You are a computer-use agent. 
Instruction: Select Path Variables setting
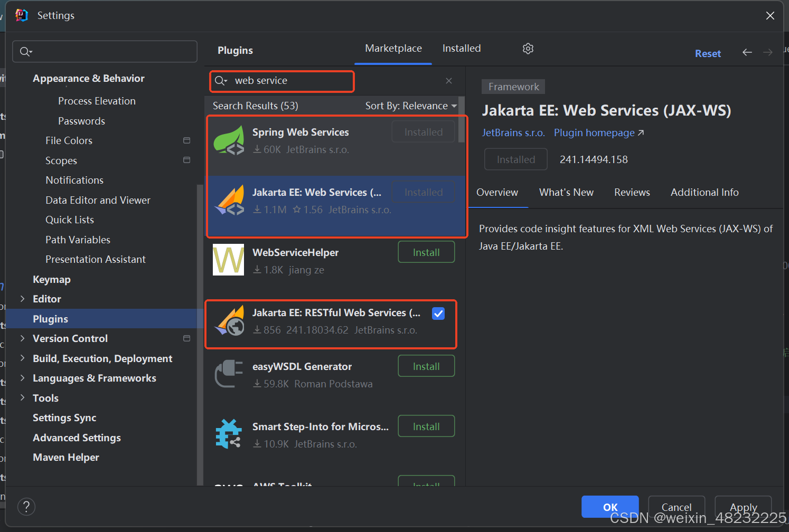tap(78, 240)
